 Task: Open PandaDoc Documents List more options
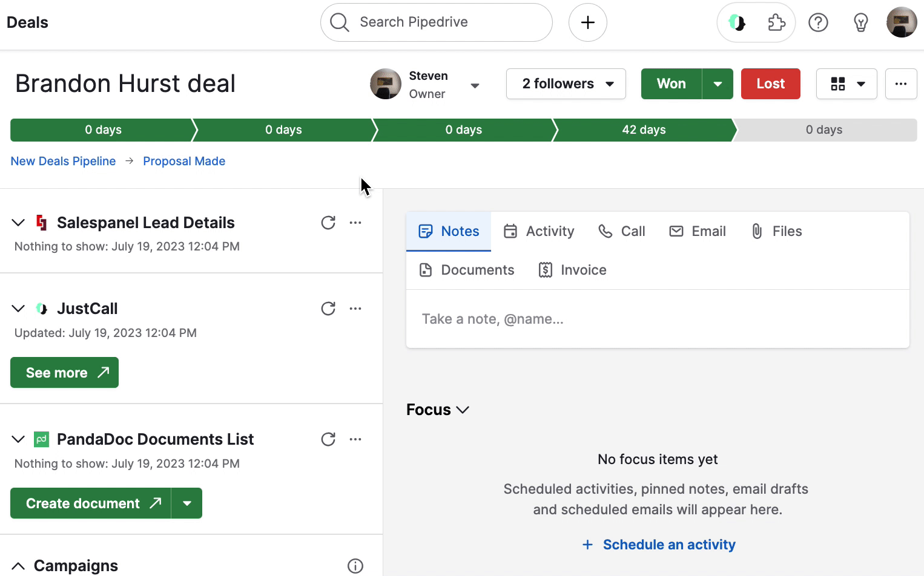(x=355, y=439)
